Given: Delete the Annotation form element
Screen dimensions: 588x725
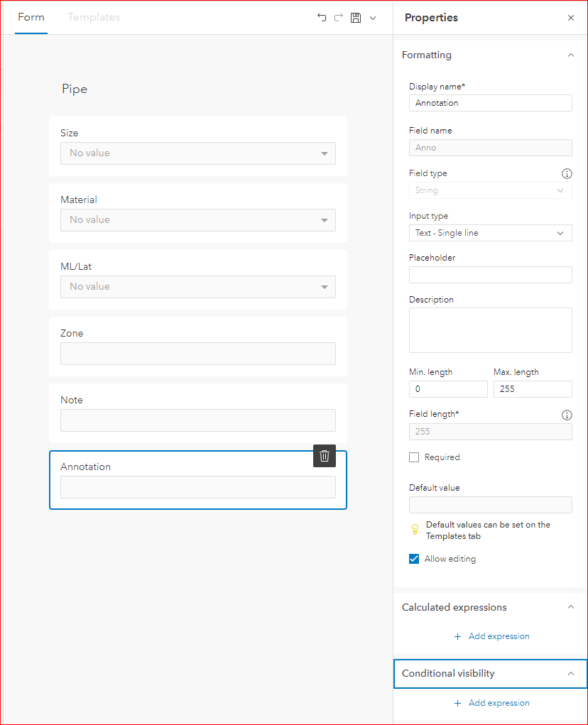Looking at the screenshot, I should [x=325, y=456].
